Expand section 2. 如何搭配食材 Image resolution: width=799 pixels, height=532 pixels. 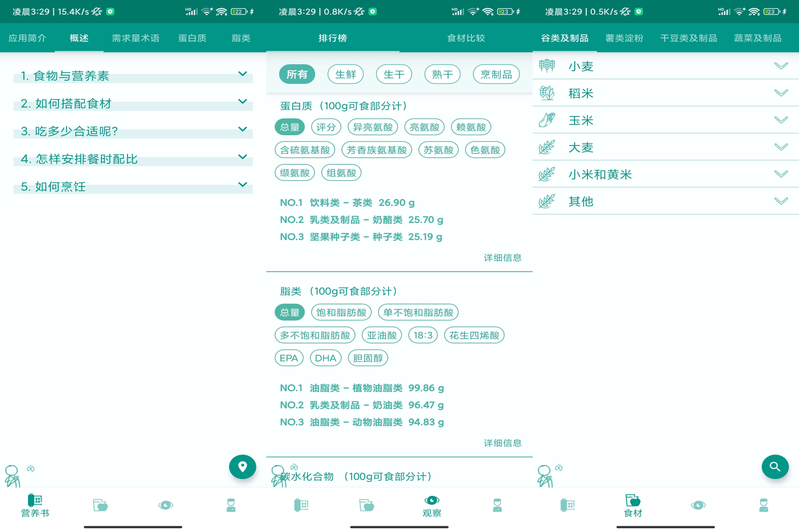pos(133,103)
